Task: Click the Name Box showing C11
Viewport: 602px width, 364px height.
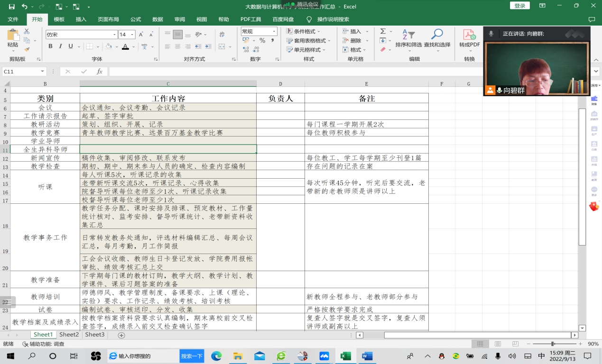Action: pos(21,72)
